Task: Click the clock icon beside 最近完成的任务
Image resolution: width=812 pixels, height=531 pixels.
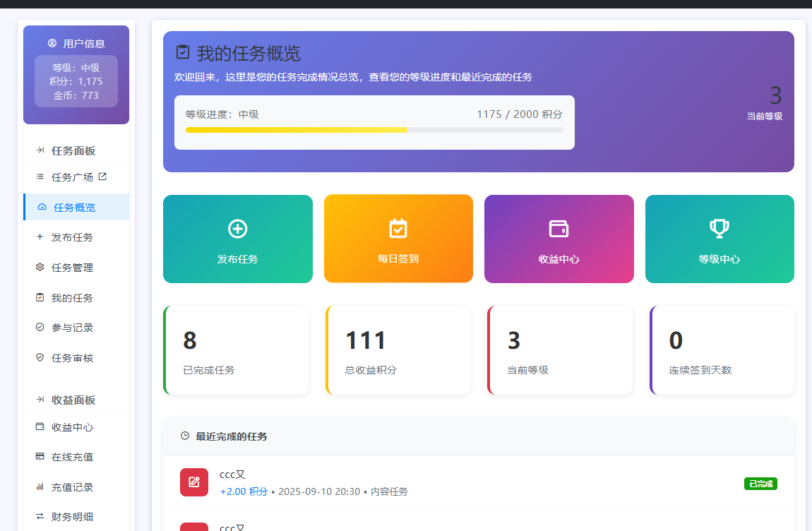Action: (185, 436)
